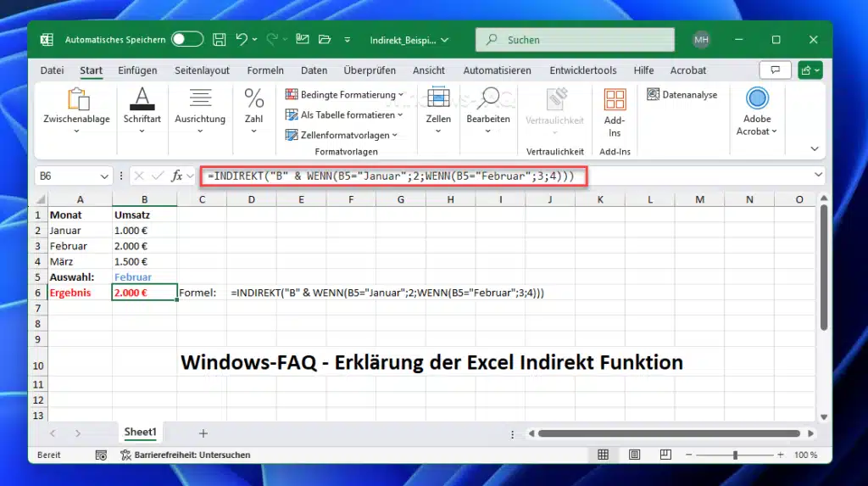Screen dimensions: 868x486
Task: Click the Name Box showing B6
Action: 66,176
